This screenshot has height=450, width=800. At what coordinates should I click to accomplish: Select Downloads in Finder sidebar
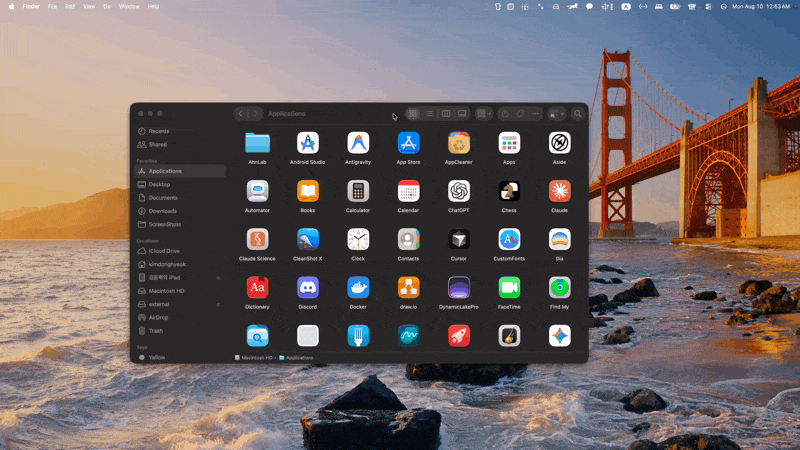click(180, 211)
